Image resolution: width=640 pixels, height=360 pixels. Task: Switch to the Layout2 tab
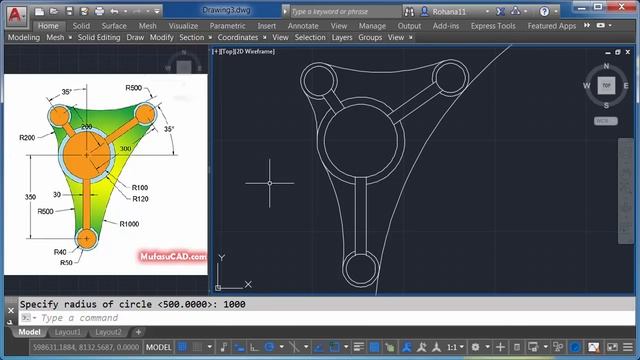click(x=108, y=332)
